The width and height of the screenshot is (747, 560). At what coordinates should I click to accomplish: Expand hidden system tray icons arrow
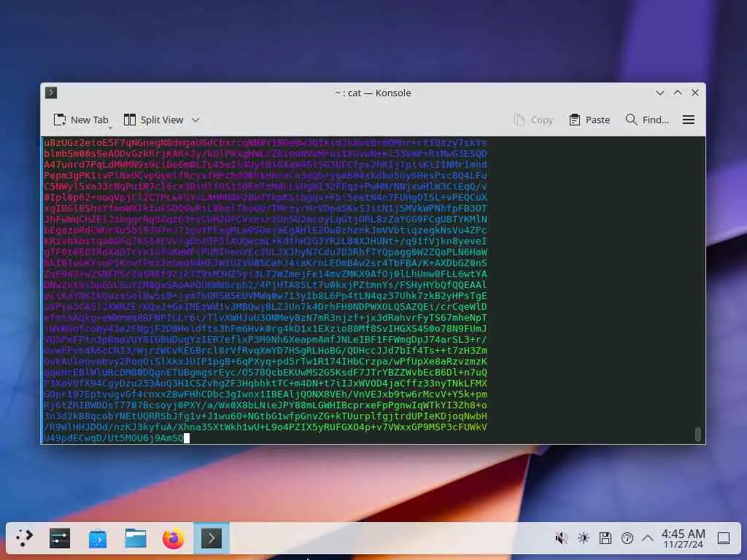648,538
